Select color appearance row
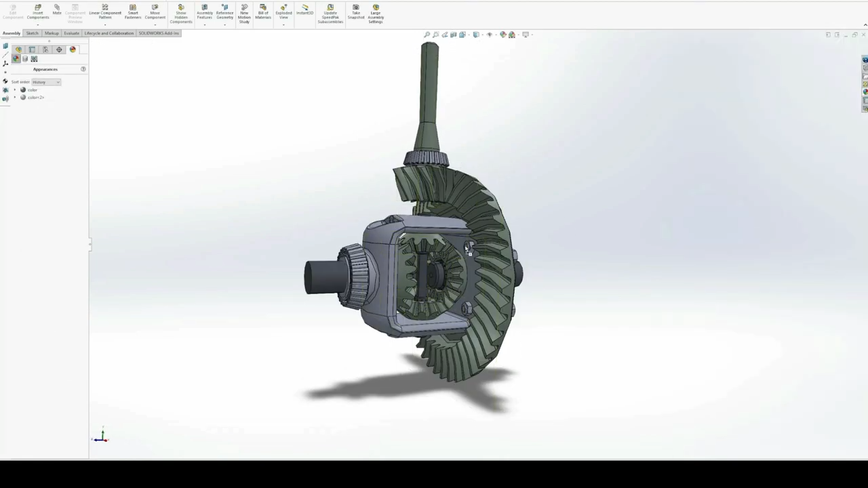Screen dimensions: 868x488 click(x=28, y=89)
